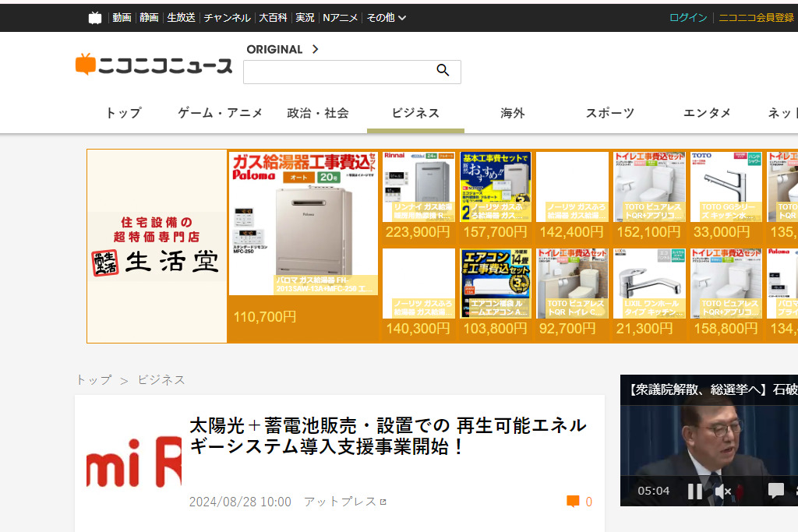This screenshot has height=532, width=798.
Task: Click the article's red logo thumbnail
Action: [134, 462]
